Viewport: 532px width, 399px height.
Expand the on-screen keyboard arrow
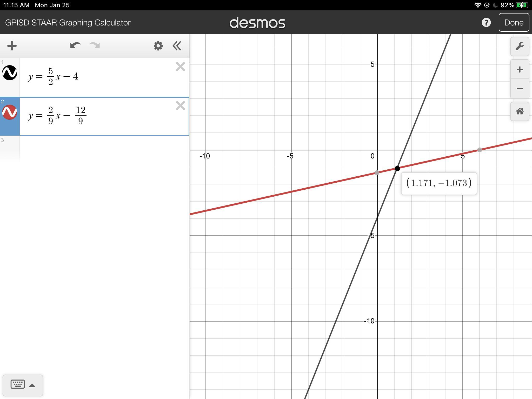[32, 385]
